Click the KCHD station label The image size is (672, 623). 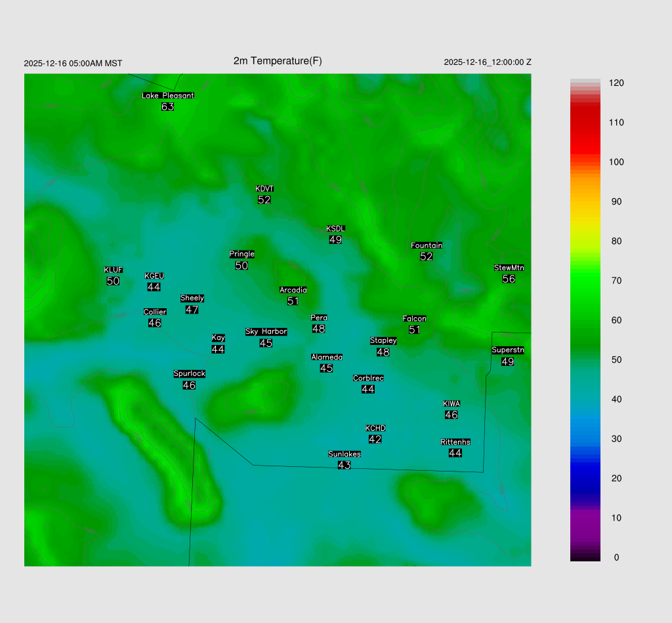[x=375, y=428]
